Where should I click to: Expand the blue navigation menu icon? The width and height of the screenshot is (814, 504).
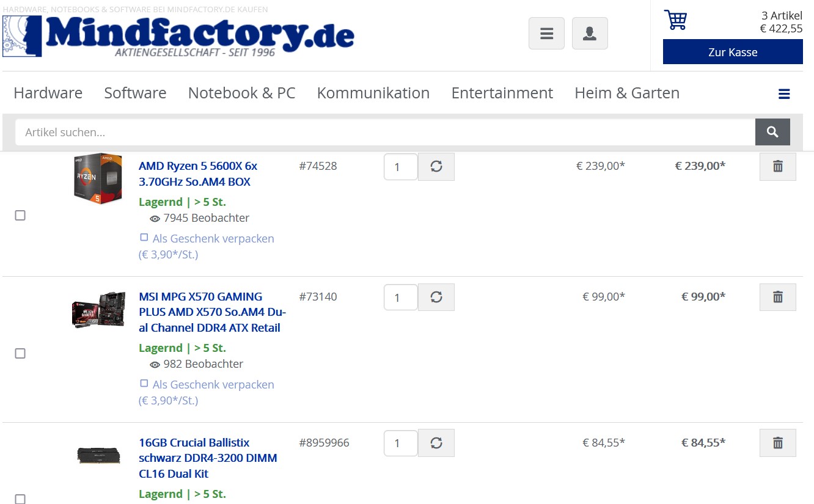[x=784, y=94]
